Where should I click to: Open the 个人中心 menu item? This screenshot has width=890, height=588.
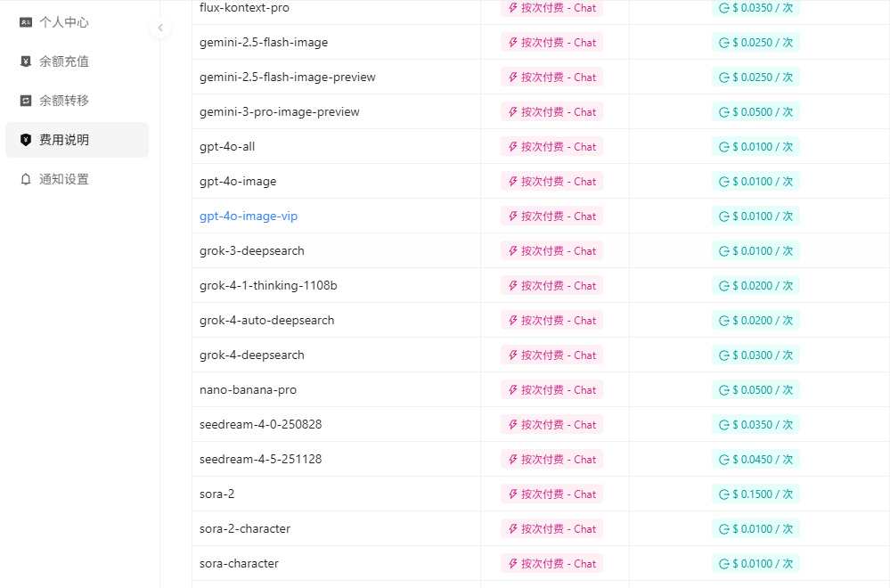(64, 22)
